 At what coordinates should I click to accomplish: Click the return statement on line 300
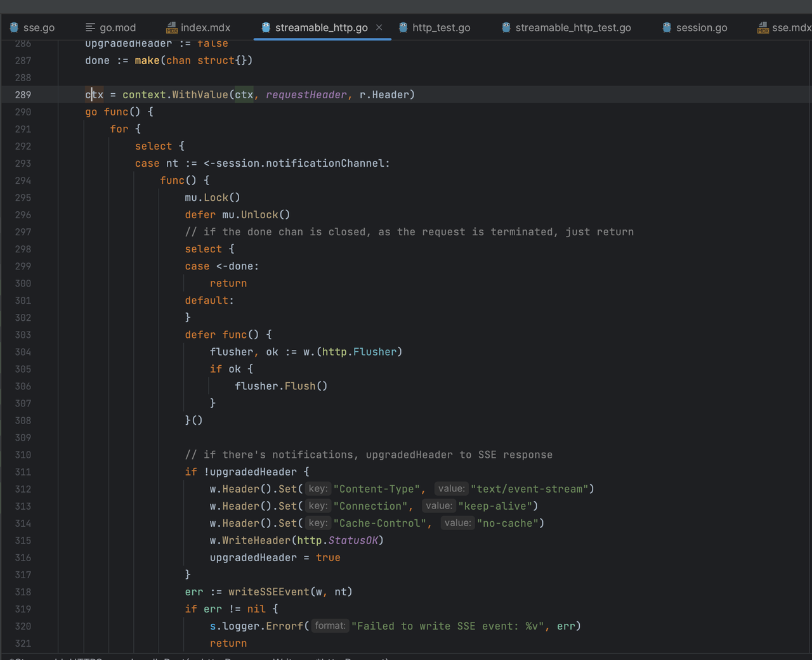[228, 283]
